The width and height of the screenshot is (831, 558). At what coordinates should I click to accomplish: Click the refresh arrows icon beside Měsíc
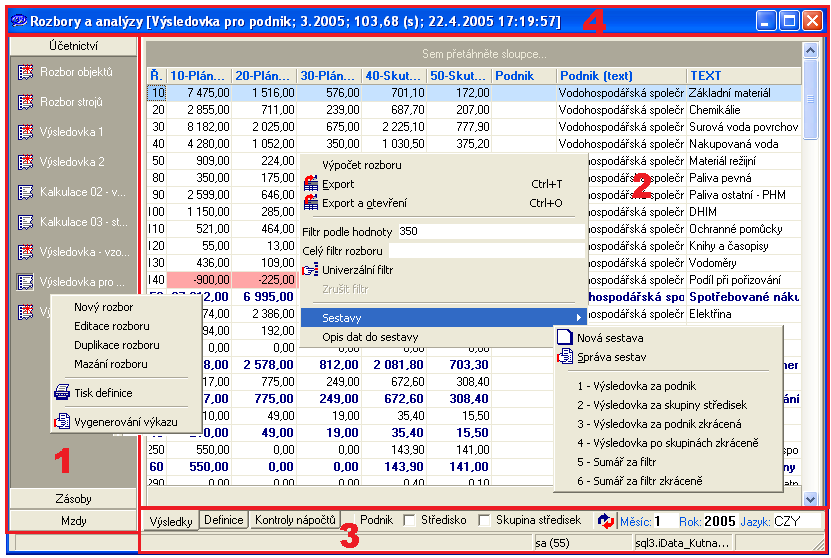pyautogui.click(x=605, y=521)
